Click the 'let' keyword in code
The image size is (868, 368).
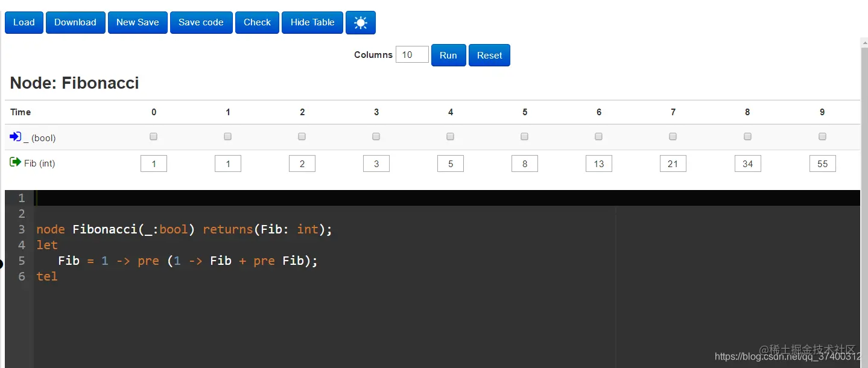[x=47, y=245]
